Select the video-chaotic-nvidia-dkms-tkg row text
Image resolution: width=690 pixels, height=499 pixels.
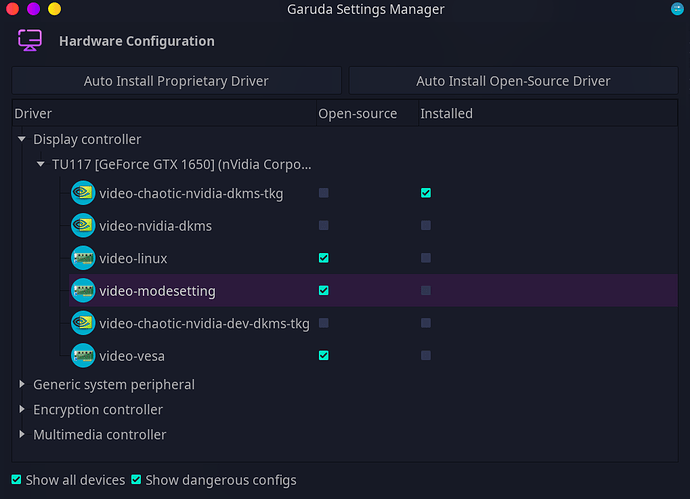point(191,194)
